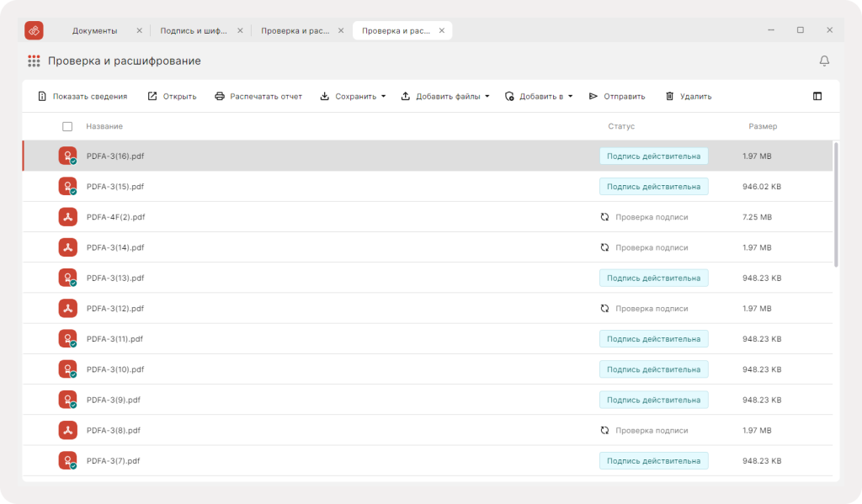The image size is (862, 504).
Task: Select file name PDFA-4F(2).pdf
Action: pyautogui.click(x=115, y=217)
